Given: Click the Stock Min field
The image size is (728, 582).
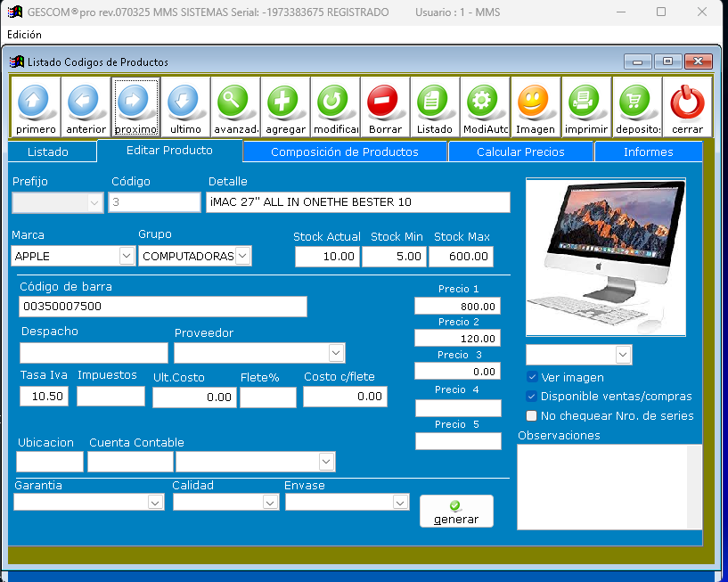Looking at the screenshot, I should 394,257.
